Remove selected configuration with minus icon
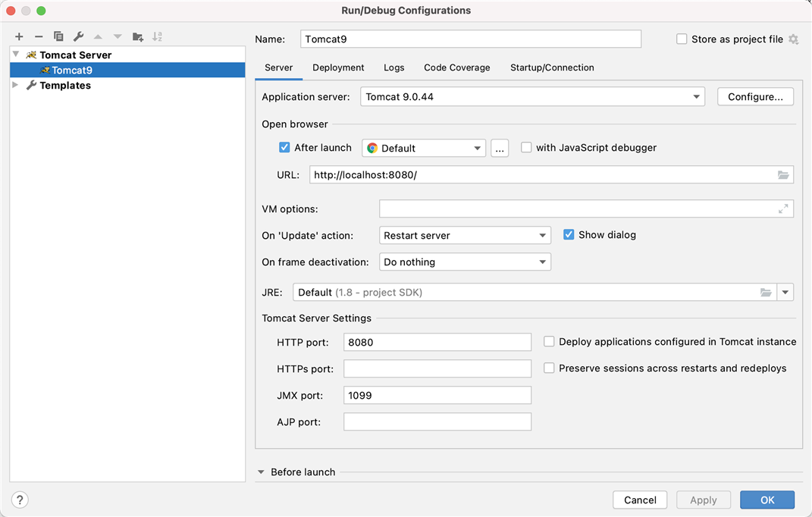 pyautogui.click(x=39, y=36)
